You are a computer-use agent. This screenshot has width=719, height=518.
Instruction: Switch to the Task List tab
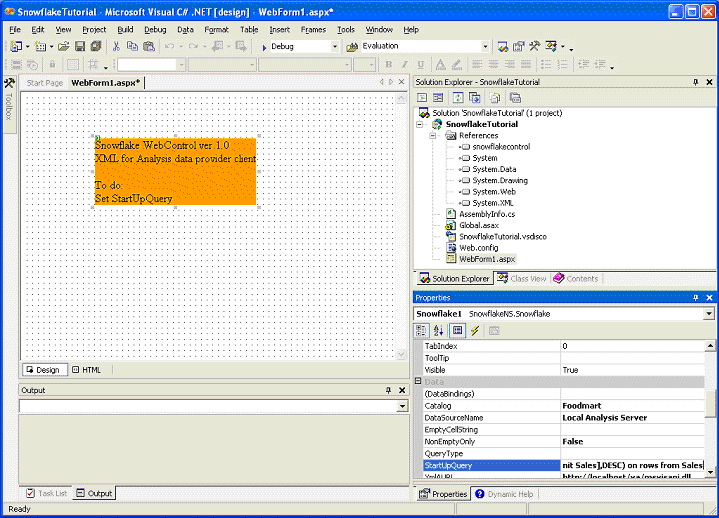pos(47,494)
